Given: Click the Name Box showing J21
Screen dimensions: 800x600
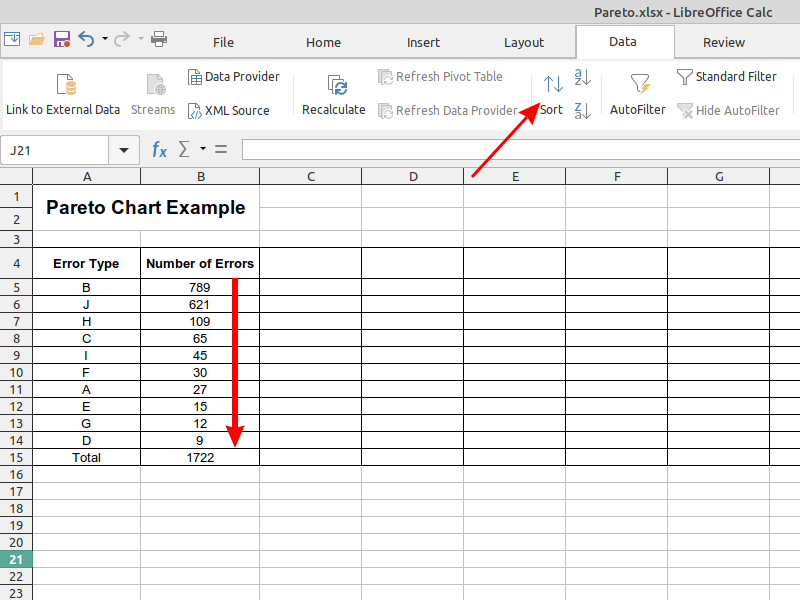Looking at the screenshot, I should point(55,151).
